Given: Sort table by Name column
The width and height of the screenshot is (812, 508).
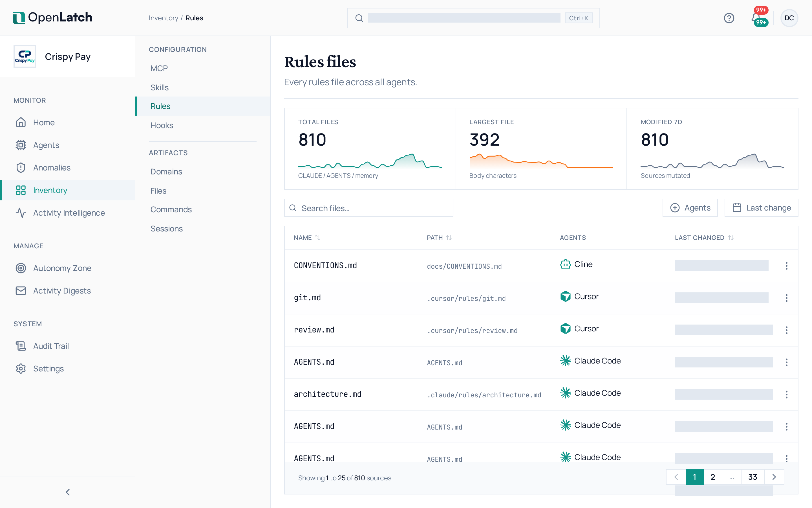Looking at the screenshot, I should (x=307, y=238).
